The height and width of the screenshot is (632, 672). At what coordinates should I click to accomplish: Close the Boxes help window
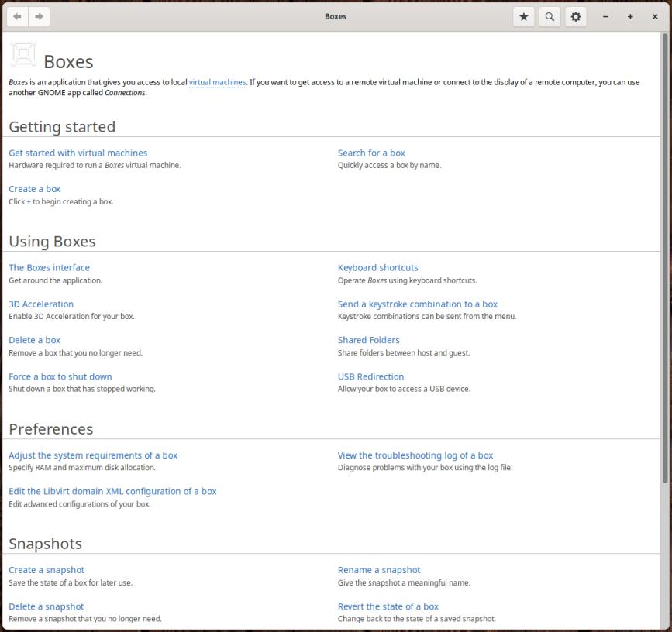click(655, 16)
